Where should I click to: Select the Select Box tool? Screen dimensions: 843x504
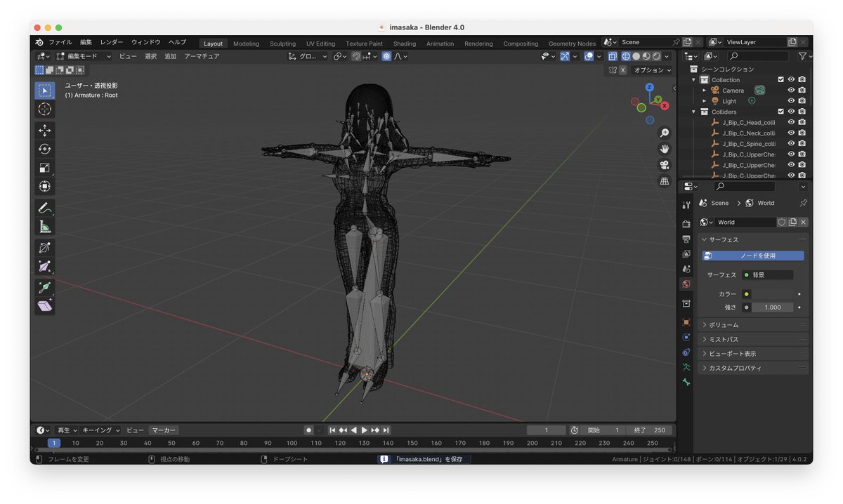click(45, 91)
